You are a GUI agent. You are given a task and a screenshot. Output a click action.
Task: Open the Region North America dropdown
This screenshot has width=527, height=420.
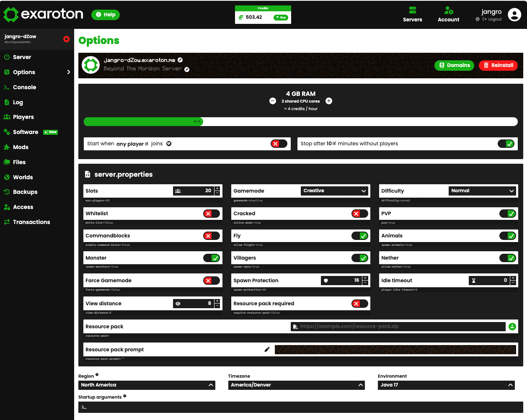[x=147, y=385]
